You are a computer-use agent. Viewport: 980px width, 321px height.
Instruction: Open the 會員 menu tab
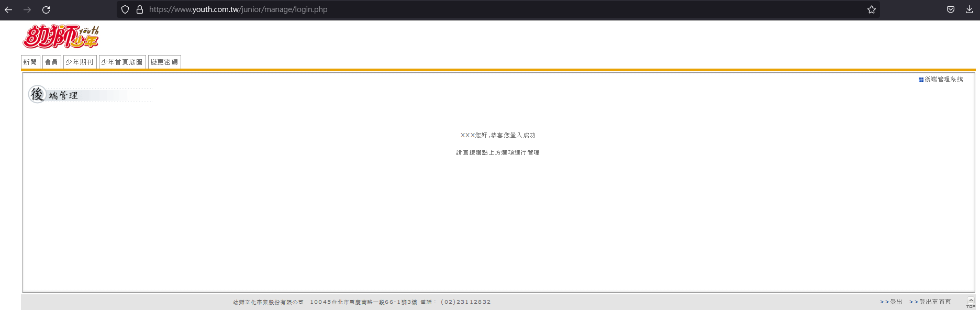coord(52,62)
